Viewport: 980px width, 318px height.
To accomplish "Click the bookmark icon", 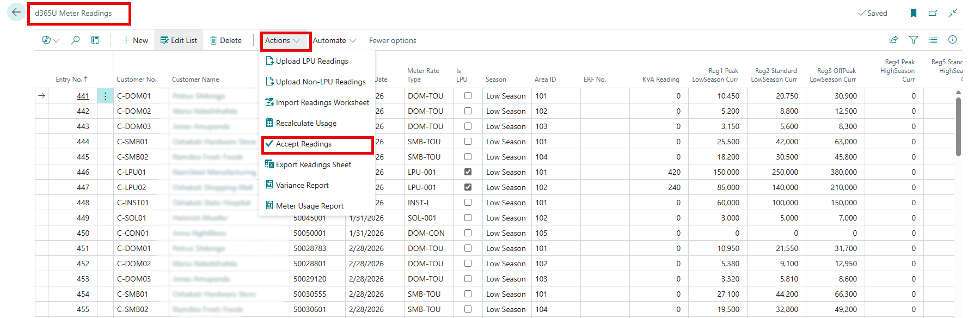I will (914, 13).
